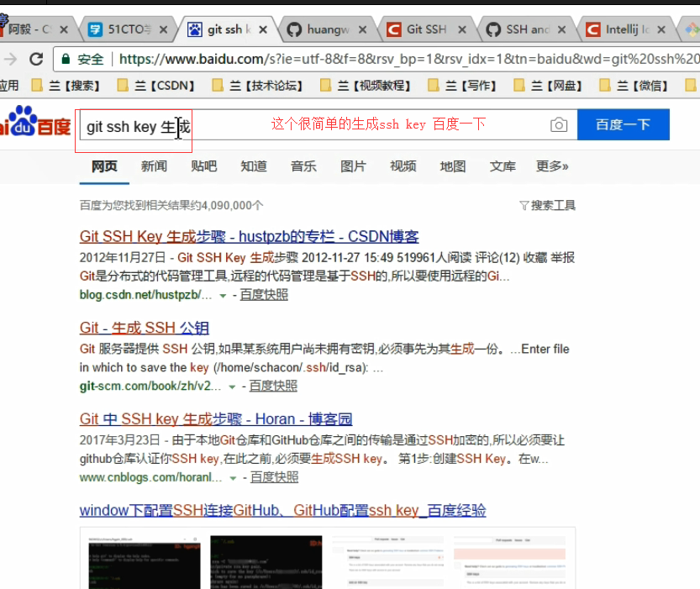
Task: Close the huangw GitHub tab
Action: [x=362, y=29]
